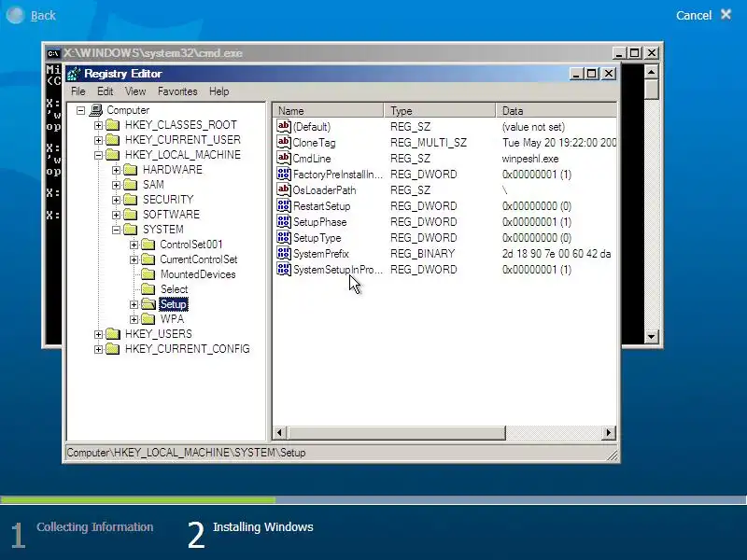Expand the SOFTWARE key

116,215
